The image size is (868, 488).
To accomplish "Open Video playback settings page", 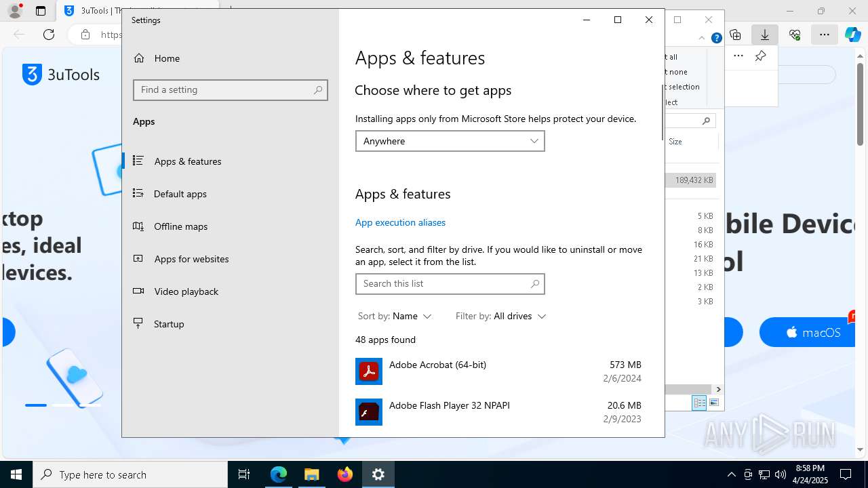I will tap(186, 291).
